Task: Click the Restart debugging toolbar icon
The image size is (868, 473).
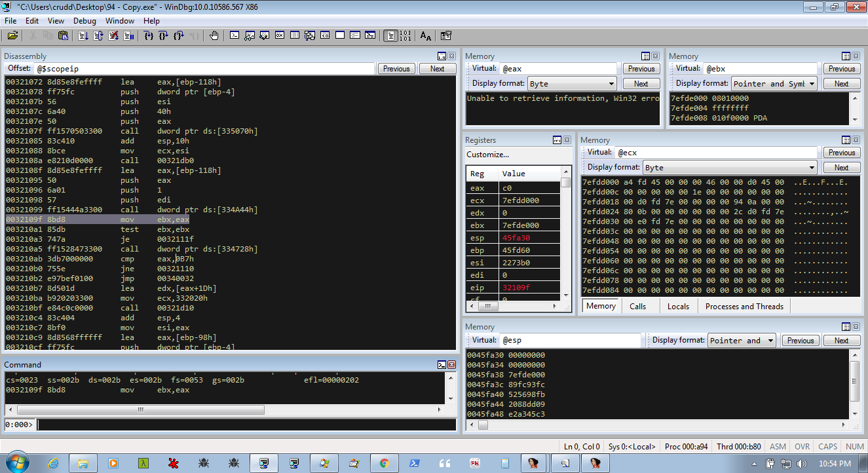Action: click(x=98, y=35)
